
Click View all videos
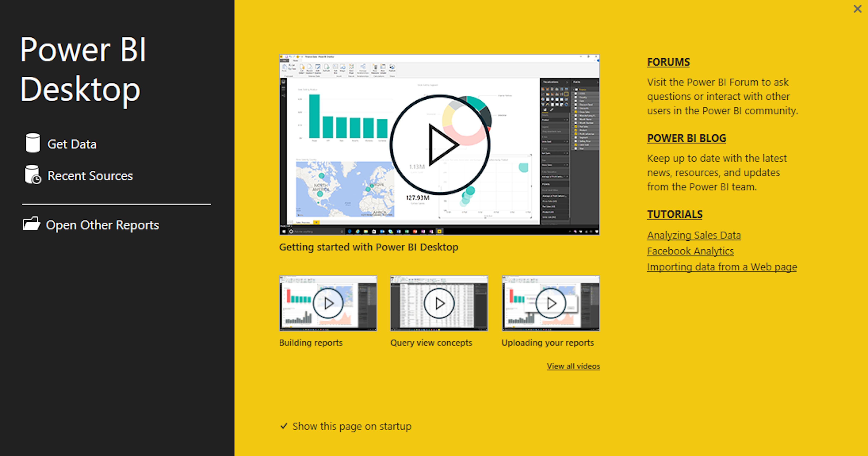(573, 366)
